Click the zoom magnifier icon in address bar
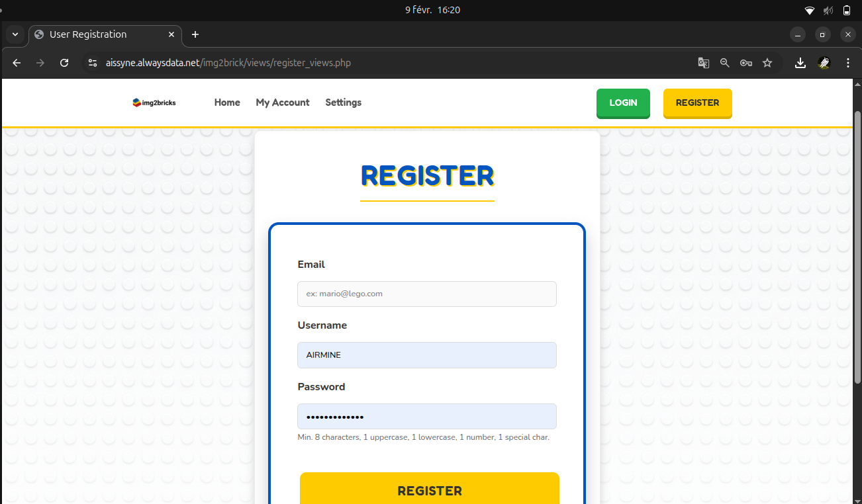The width and height of the screenshot is (862, 504). point(725,63)
